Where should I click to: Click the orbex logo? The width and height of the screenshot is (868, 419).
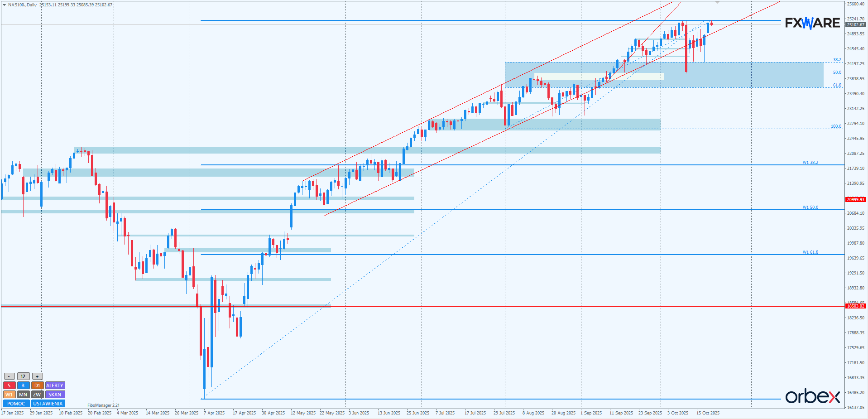point(812,396)
